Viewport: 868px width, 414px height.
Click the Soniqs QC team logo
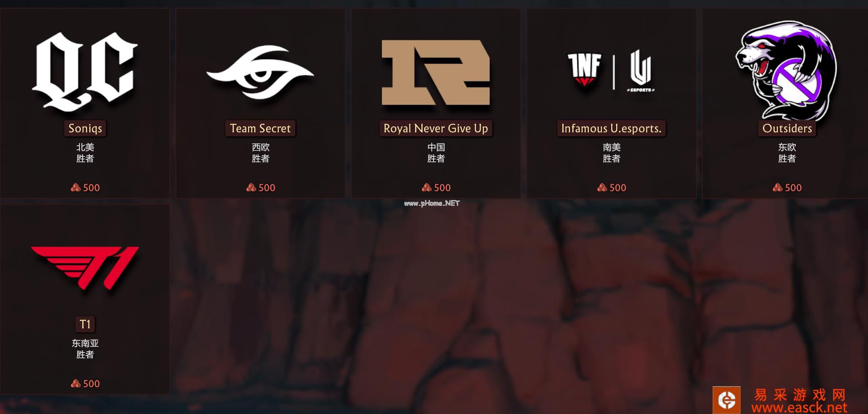click(x=85, y=71)
